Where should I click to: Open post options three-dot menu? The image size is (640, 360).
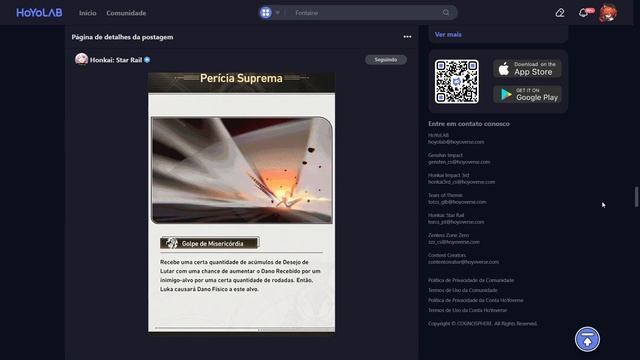coord(407,37)
